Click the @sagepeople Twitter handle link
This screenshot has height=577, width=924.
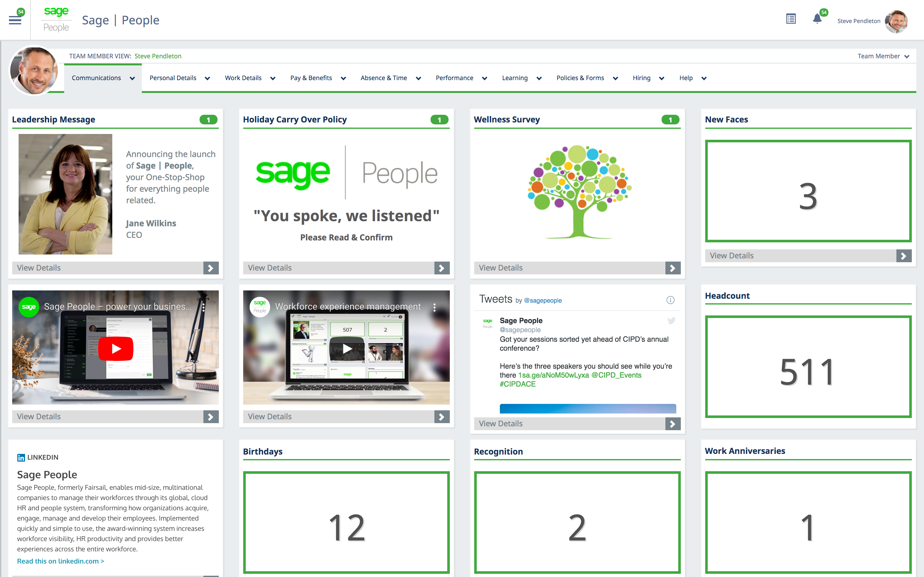[543, 301]
